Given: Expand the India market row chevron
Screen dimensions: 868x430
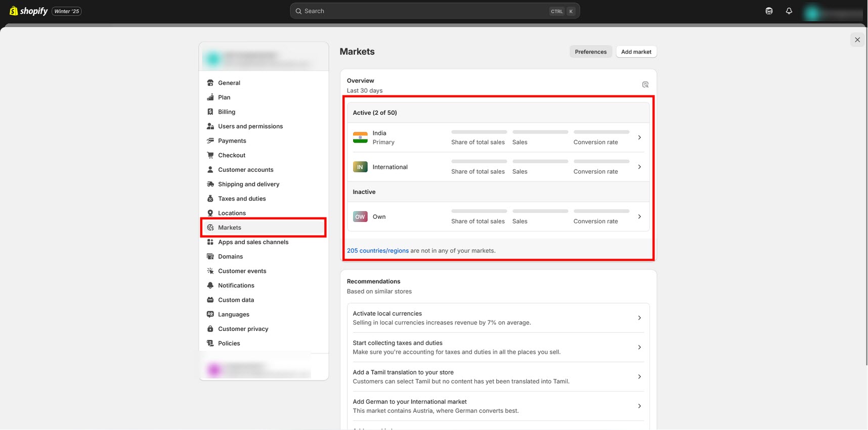Looking at the screenshot, I should 639,137.
